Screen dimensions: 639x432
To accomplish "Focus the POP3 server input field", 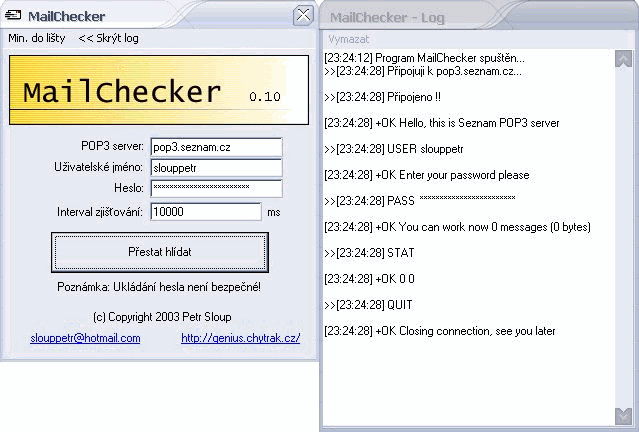I will click(x=216, y=147).
